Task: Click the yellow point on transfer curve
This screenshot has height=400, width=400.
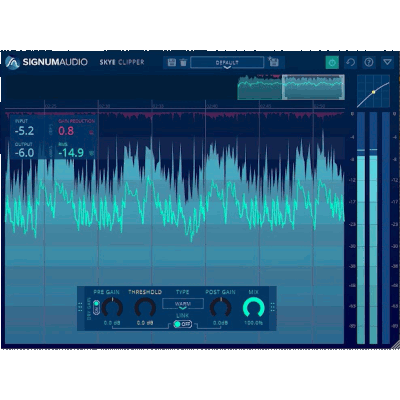Action: [x=374, y=92]
